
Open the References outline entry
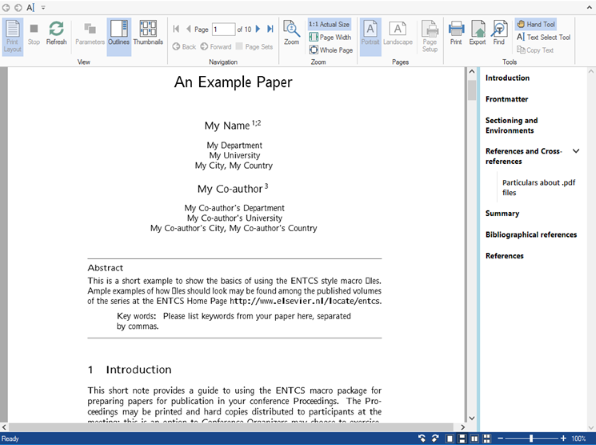(504, 256)
